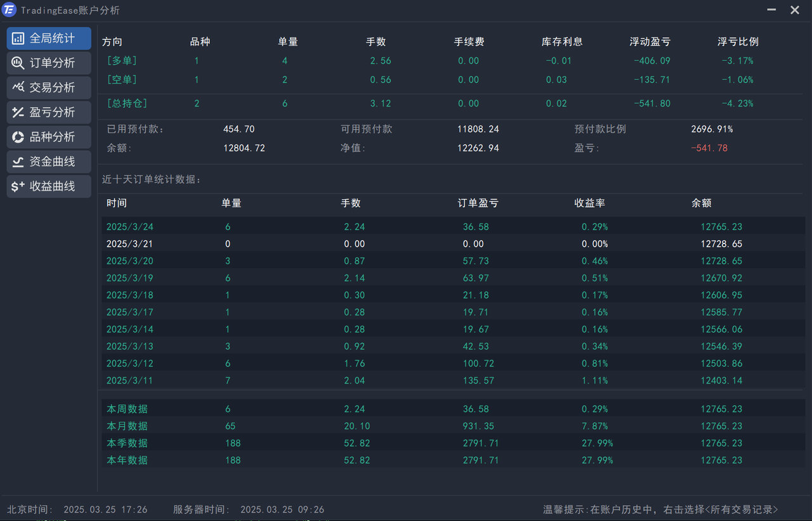
Task: Click the Trade Analysis (交易分析) icon
Action: click(x=18, y=87)
